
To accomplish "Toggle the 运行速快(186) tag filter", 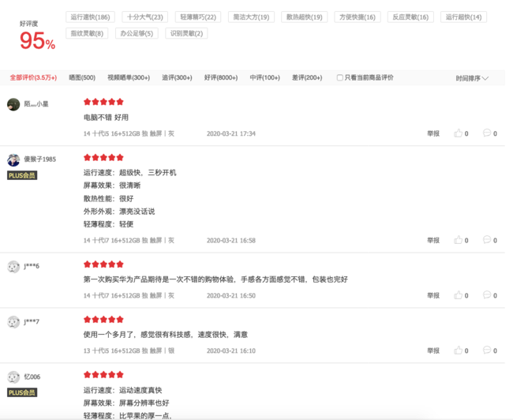I will (91, 17).
